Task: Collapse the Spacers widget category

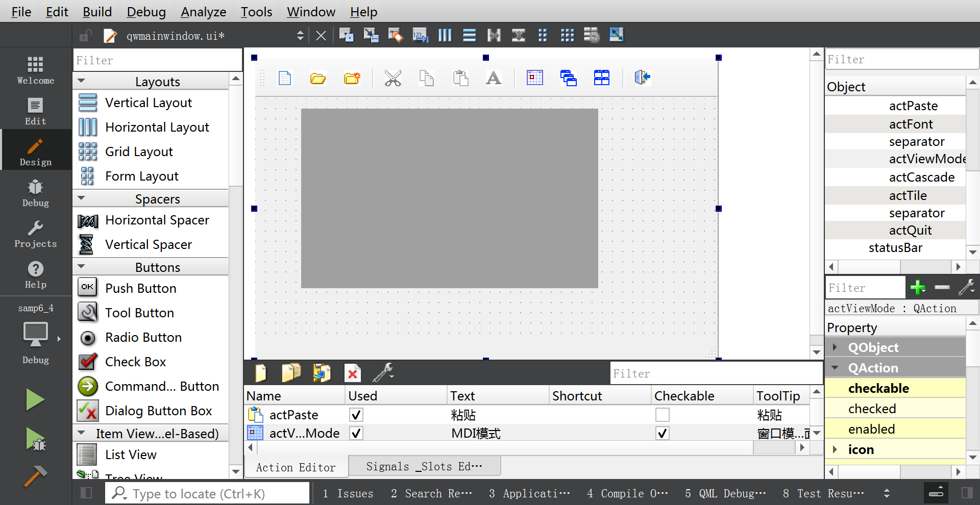Action: point(82,198)
